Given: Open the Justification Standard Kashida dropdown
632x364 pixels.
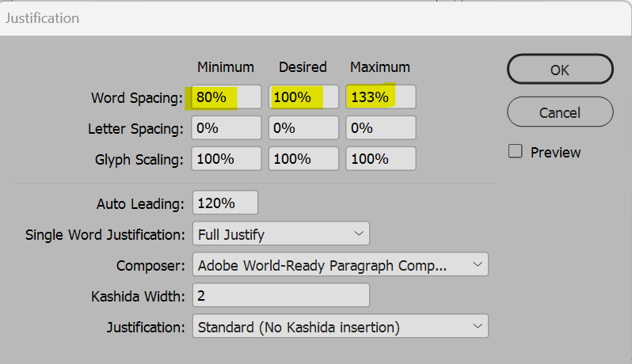Looking at the screenshot, I should click(x=341, y=326).
